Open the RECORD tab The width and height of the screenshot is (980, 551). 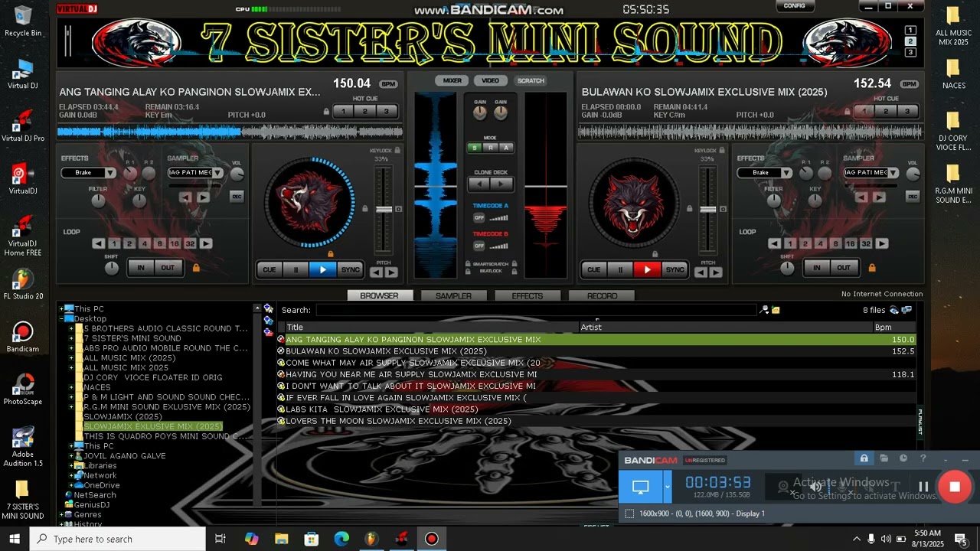pyautogui.click(x=602, y=295)
